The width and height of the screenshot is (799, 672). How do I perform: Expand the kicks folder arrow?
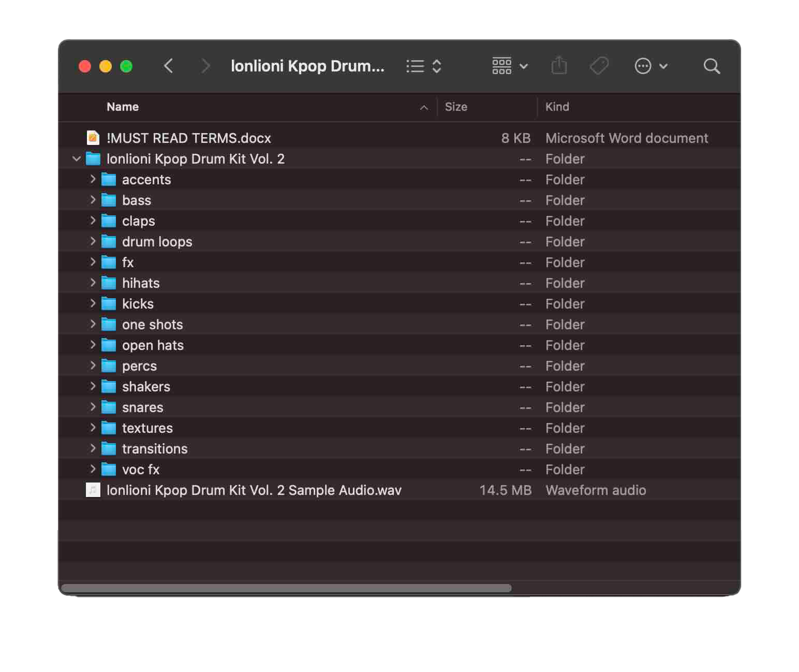93,303
